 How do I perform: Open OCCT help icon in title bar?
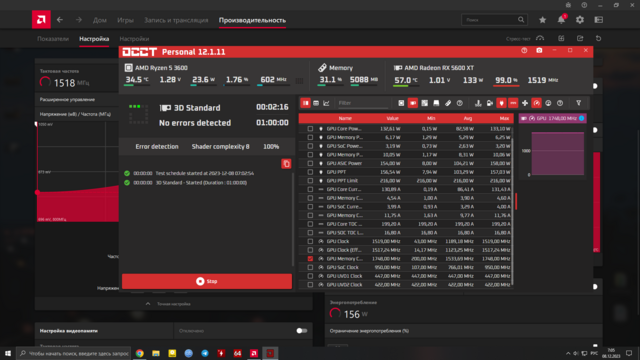[524, 51]
